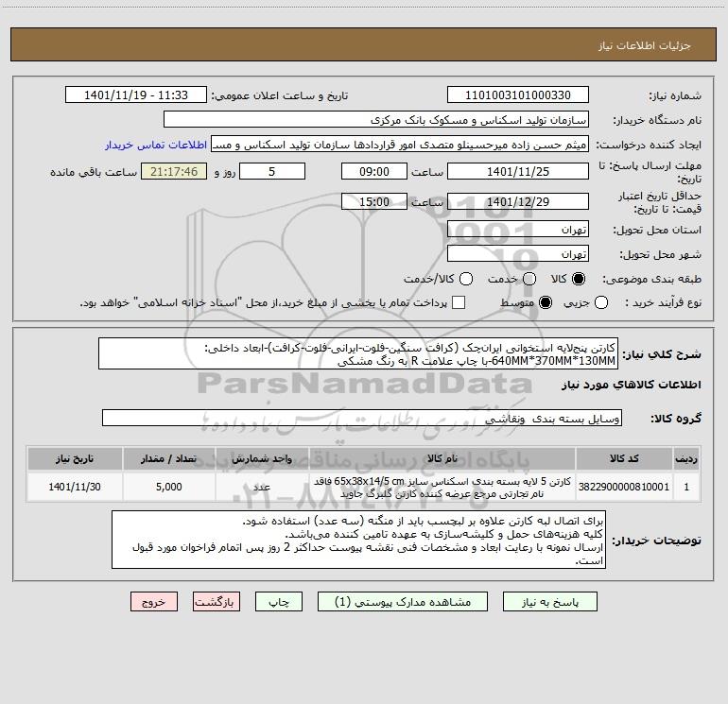Select the متوسط purchase type radio

[x=546, y=302]
